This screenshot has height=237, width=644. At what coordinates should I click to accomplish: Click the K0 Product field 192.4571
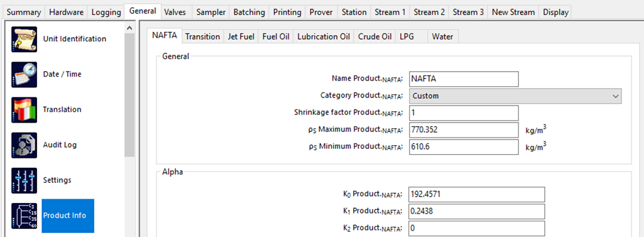coord(477,195)
